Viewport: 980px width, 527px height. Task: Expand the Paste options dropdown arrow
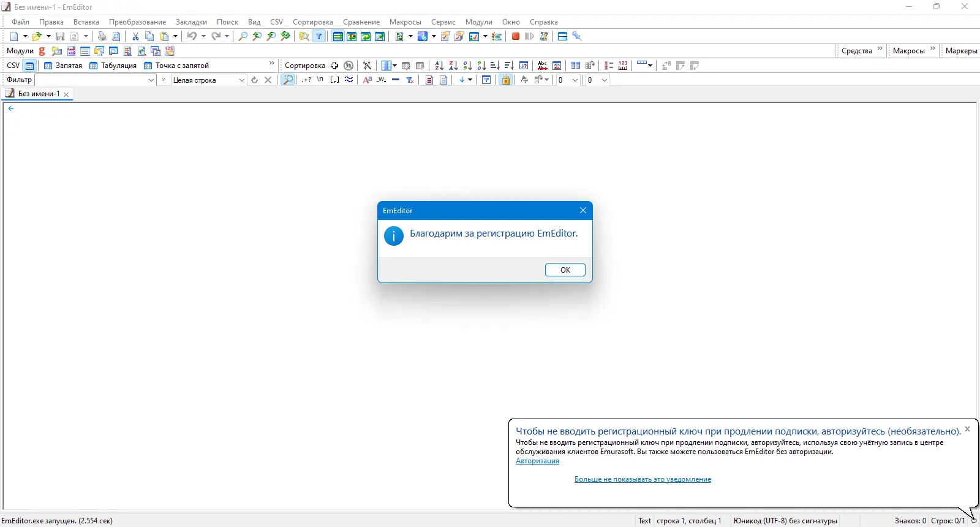coord(175,36)
